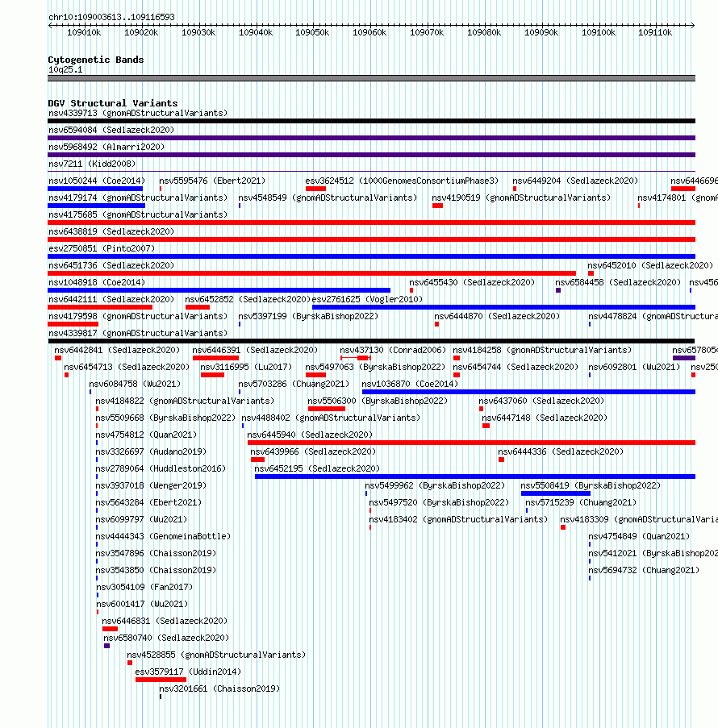
Task: Open nsv6451736 (Sedlazeck2020) label
Action: (111, 265)
